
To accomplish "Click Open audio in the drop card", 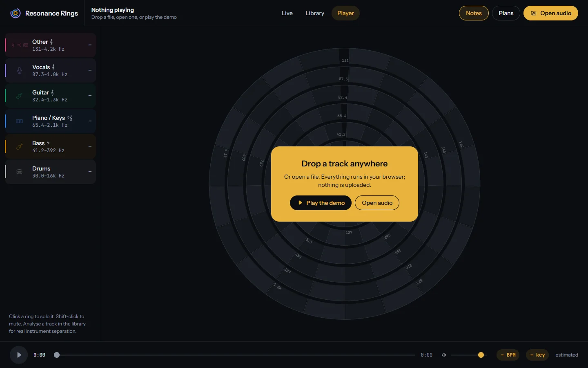I will (377, 203).
